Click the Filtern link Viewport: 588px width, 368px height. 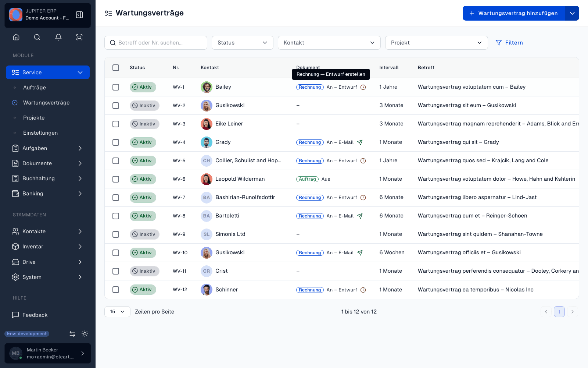(509, 43)
